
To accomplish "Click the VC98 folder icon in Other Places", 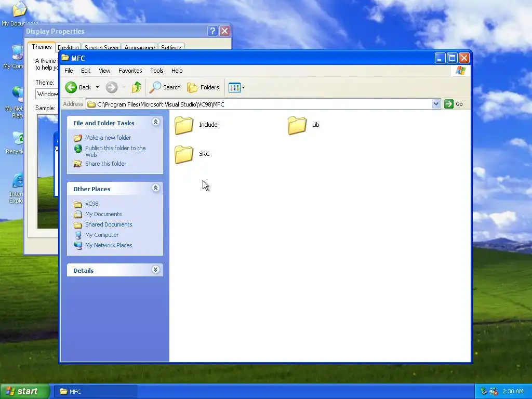I will coord(78,204).
